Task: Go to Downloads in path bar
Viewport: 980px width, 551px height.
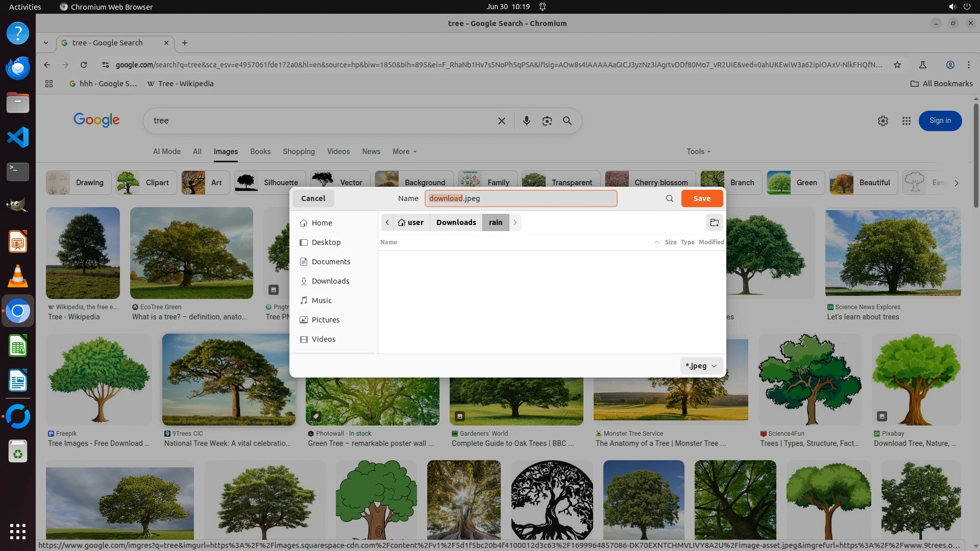Action: (x=456, y=222)
